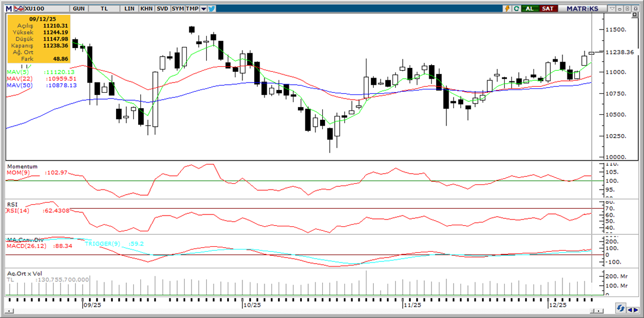
Task: Open the TL currency selector
Action: pyautogui.click(x=104, y=8)
